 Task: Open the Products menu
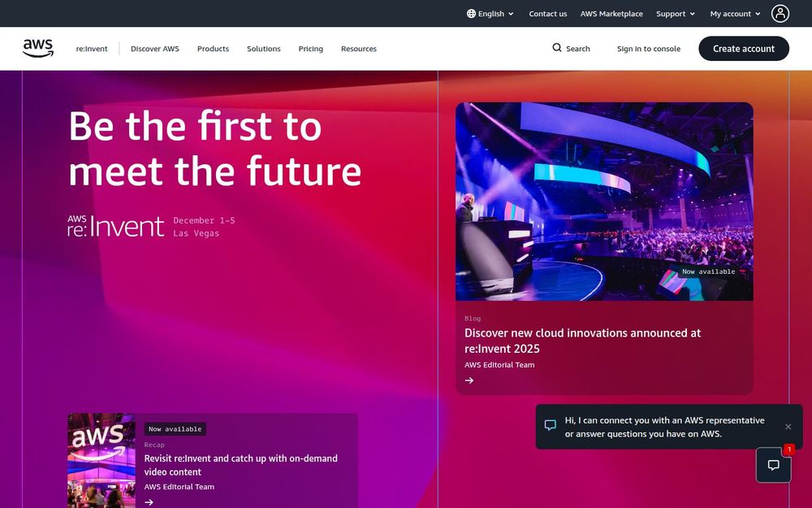[213, 49]
